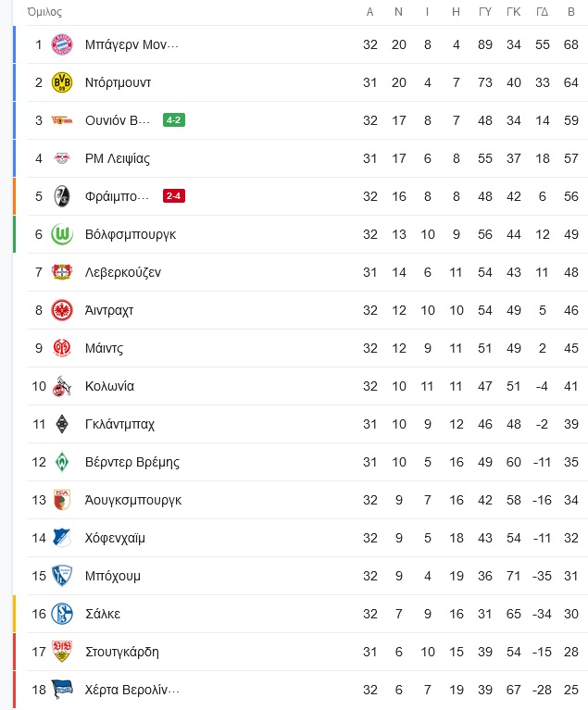The width and height of the screenshot is (588, 710).
Task: Open the Ντόρτμουντ team page
Action: click(118, 83)
